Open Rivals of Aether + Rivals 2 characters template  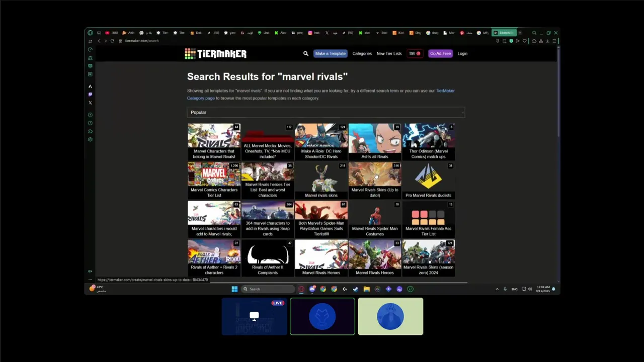214,258
